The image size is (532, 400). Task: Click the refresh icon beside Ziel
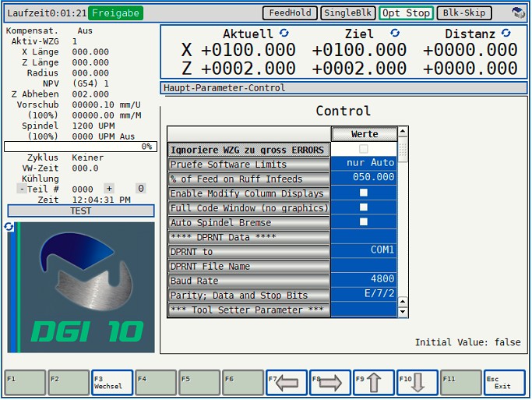395,33
